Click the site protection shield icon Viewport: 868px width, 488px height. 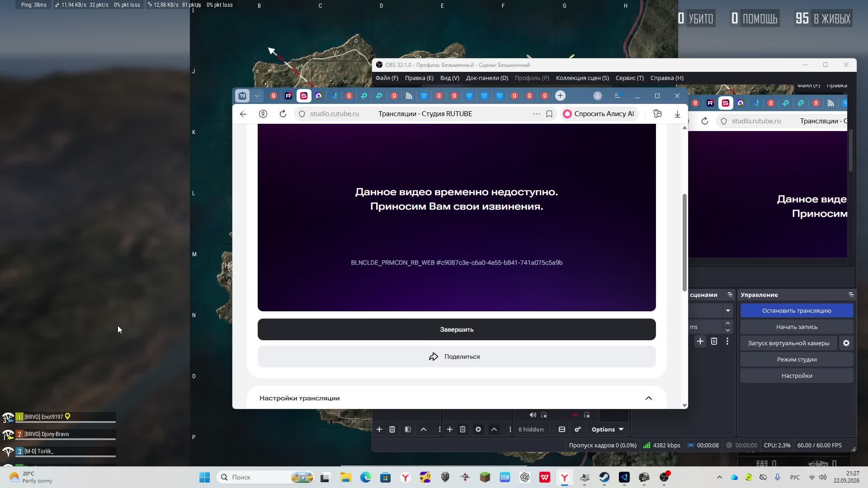(x=302, y=114)
